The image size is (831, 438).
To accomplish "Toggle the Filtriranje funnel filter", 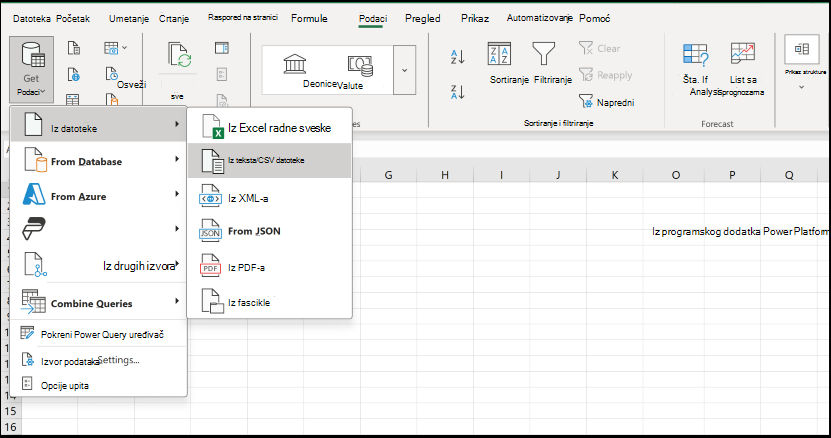I will tap(543, 54).
